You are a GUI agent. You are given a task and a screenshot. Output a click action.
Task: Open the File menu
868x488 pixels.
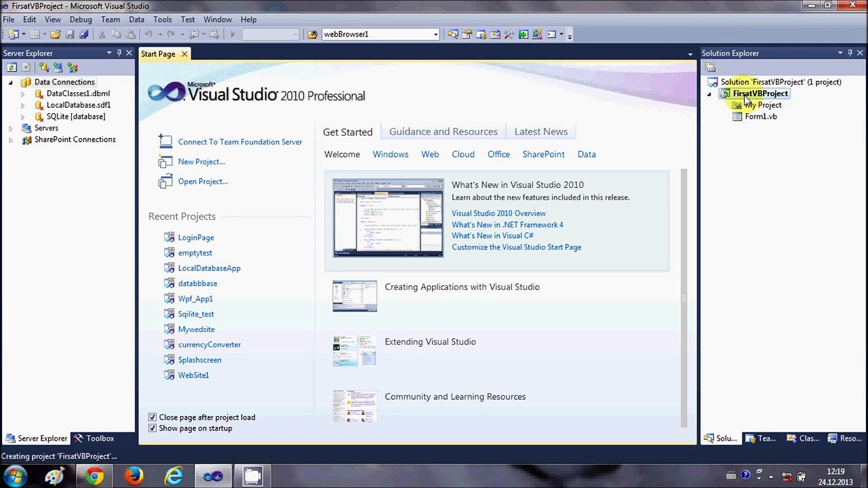pos(9,20)
